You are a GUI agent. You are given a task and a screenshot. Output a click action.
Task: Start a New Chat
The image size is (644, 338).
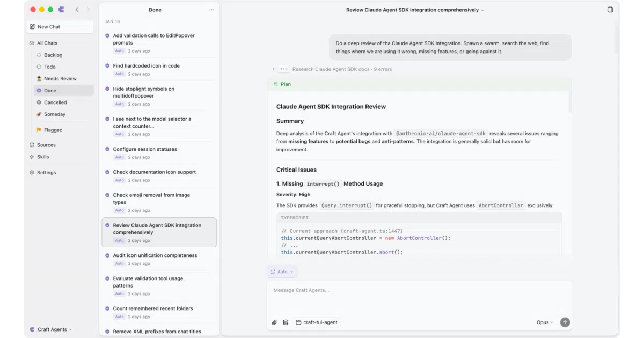[x=60, y=27]
